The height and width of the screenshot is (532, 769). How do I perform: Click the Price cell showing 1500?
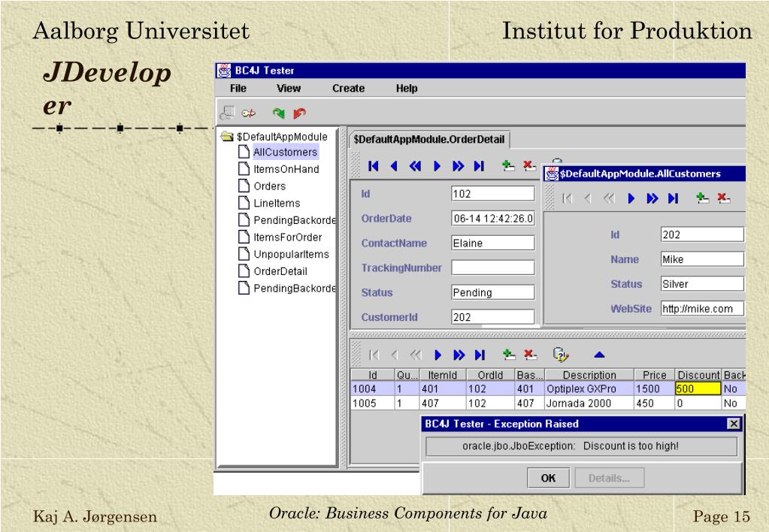pyautogui.click(x=655, y=388)
